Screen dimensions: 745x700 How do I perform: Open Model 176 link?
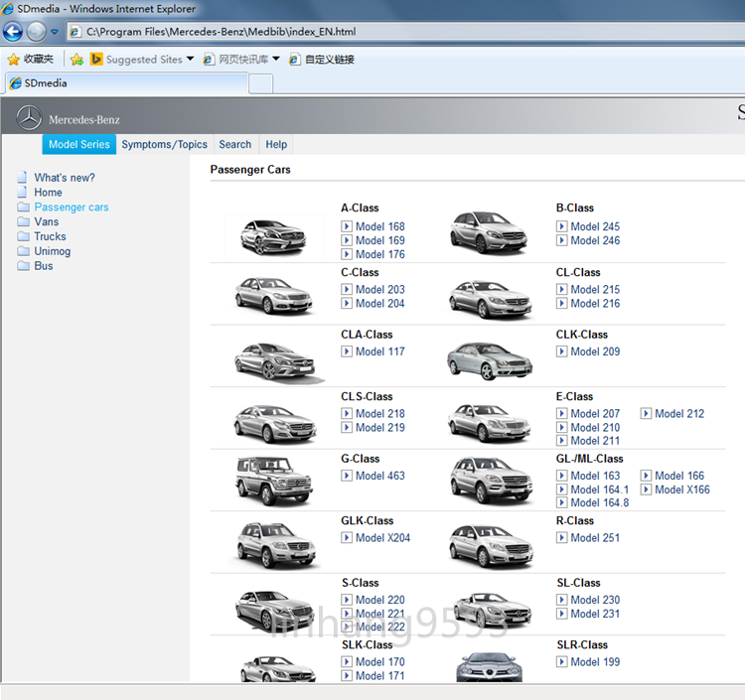[x=380, y=254]
